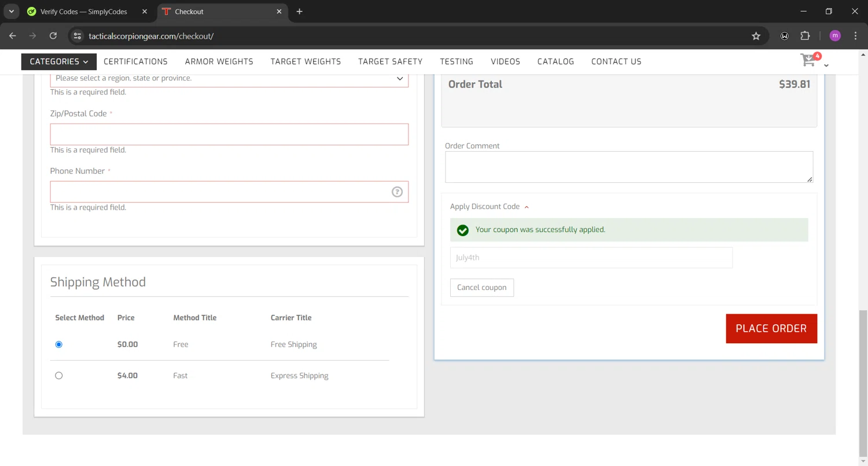
Task: Click the Place Order button
Action: [x=771, y=329]
